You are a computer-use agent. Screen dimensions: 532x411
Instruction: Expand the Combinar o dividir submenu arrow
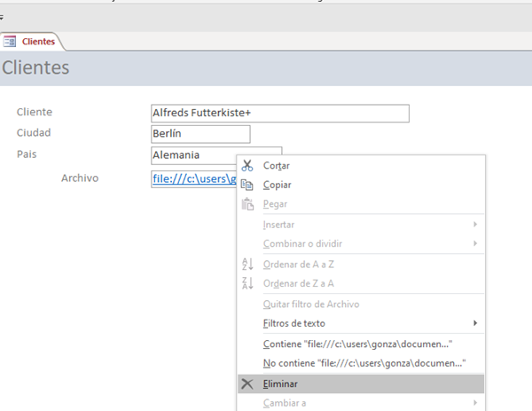pos(476,244)
